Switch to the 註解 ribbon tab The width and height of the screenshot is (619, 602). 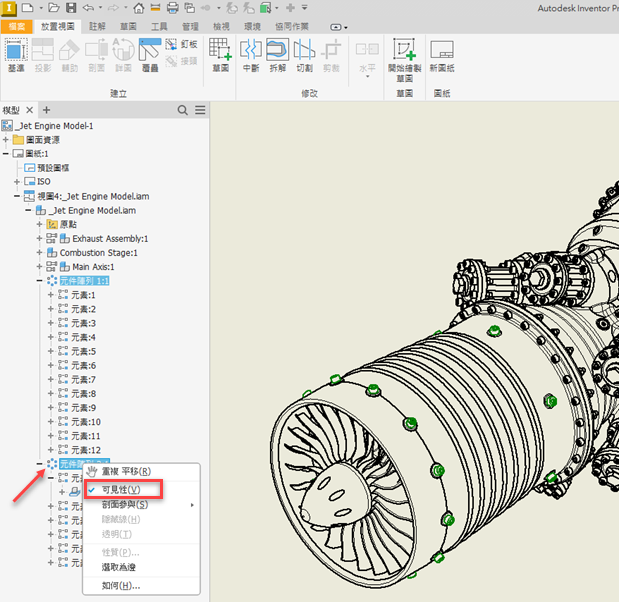(97, 26)
